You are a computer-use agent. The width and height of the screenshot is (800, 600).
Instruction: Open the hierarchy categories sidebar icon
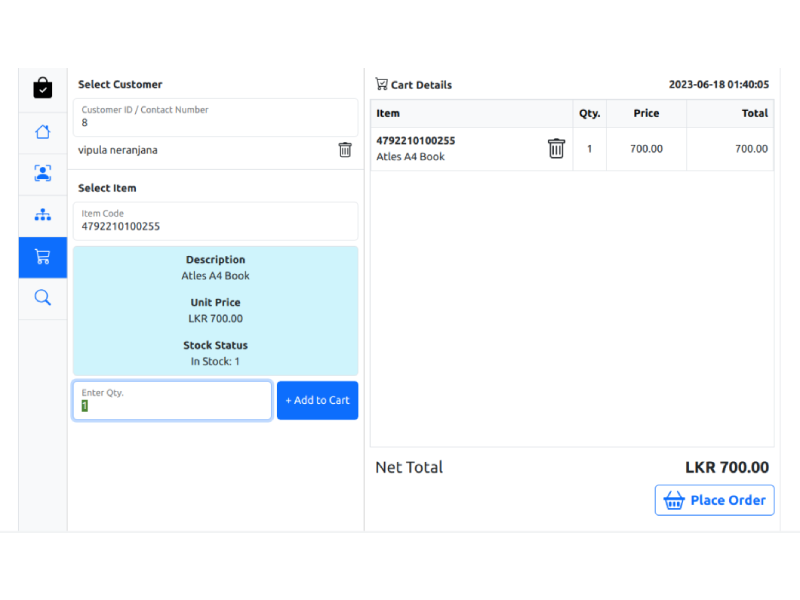pyautogui.click(x=42, y=215)
